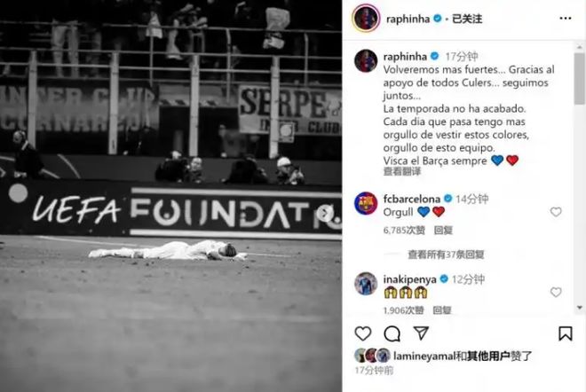Click the 已关注 following button
Image resolution: width=586 pixels, height=392 pixels.
click(x=467, y=19)
